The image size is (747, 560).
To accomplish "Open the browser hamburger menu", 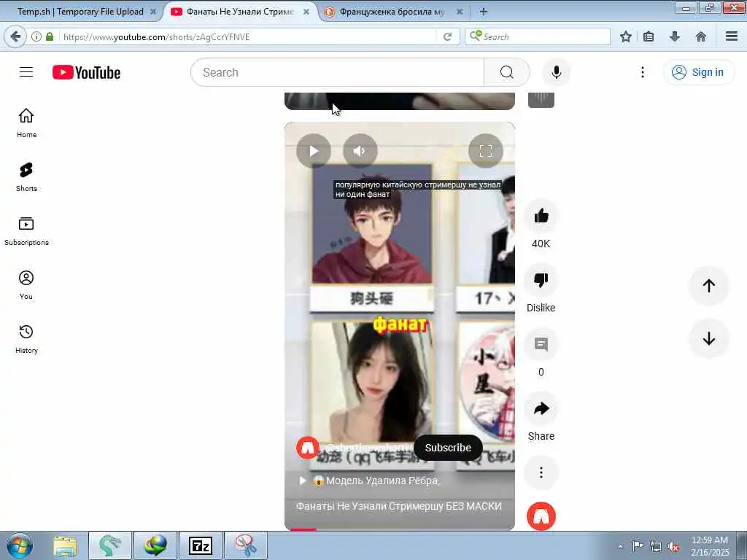I will [x=732, y=36].
